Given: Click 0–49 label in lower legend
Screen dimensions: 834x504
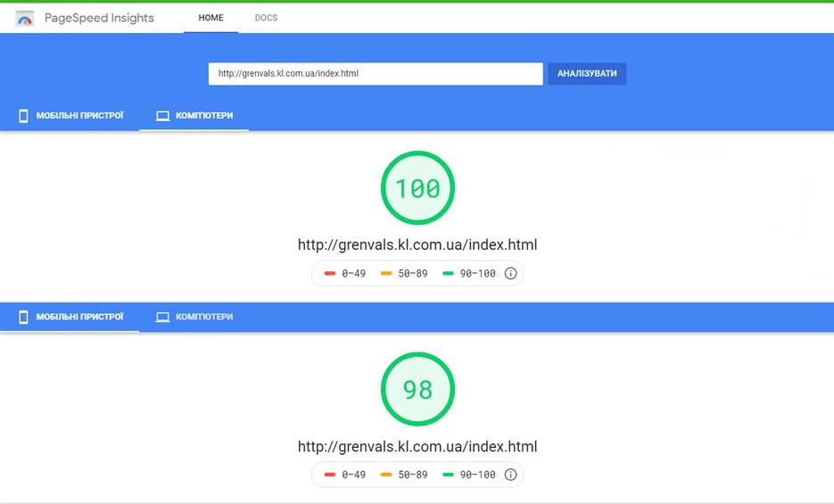Looking at the screenshot, I should point(354,475).
